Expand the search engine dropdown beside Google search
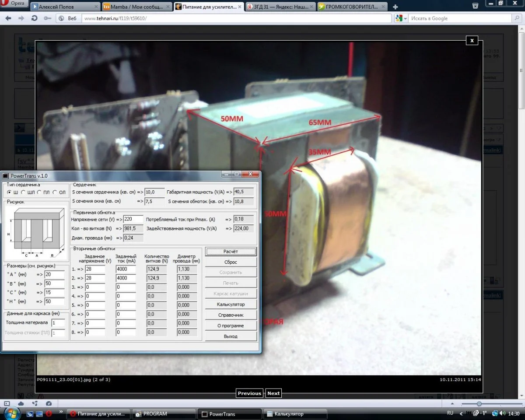Viewport: 525px width, 420px height. point(401,18)
